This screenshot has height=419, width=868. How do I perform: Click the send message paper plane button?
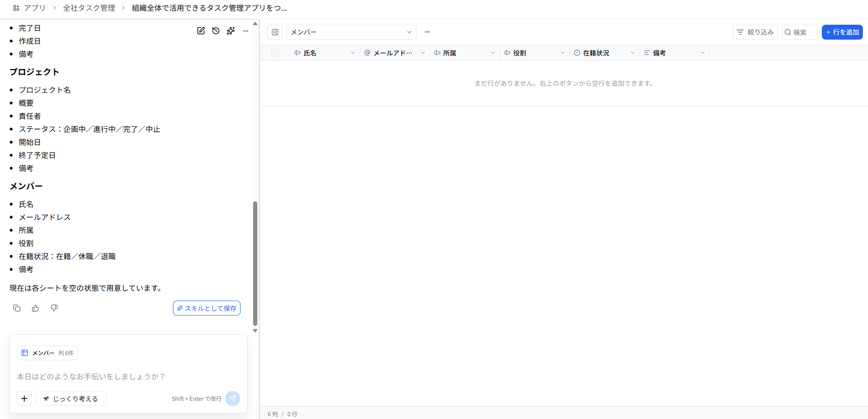(233, 398)
